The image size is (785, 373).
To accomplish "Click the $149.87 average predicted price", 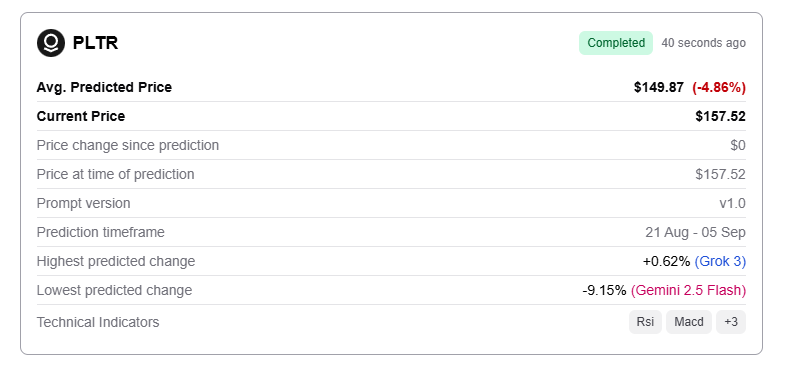I will click(658, 88).
